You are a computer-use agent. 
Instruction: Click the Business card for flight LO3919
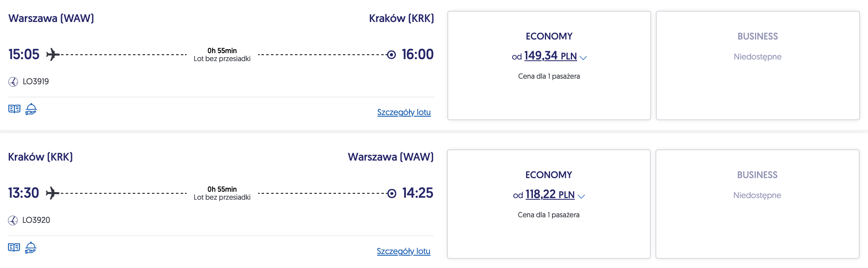click(x=757, y=66)
